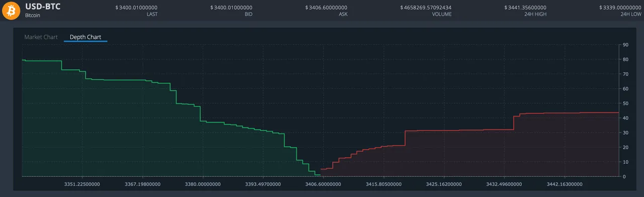This screenshot has height=197, width=644.
Task: Click x-axis label 3367.19800000
Action: [x=143, y=184]
